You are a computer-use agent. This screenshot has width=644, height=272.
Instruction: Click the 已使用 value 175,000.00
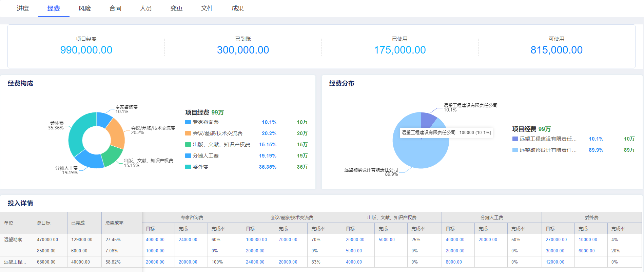click(400, 50)
